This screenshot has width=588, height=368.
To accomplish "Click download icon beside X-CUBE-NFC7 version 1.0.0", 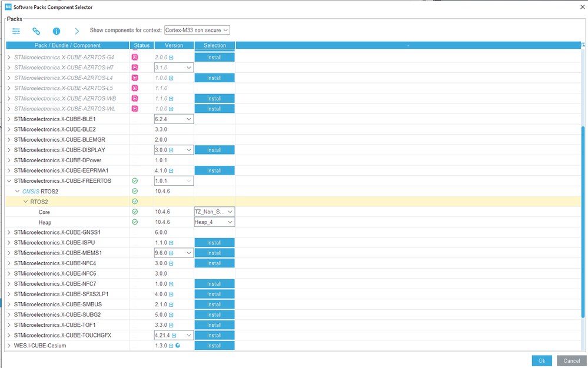I will (171, 284).
